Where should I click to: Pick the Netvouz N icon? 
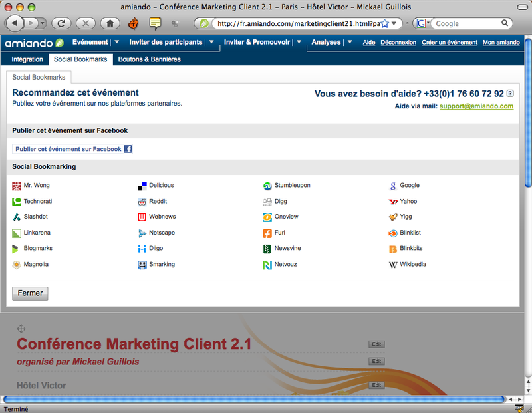point(267,265)
